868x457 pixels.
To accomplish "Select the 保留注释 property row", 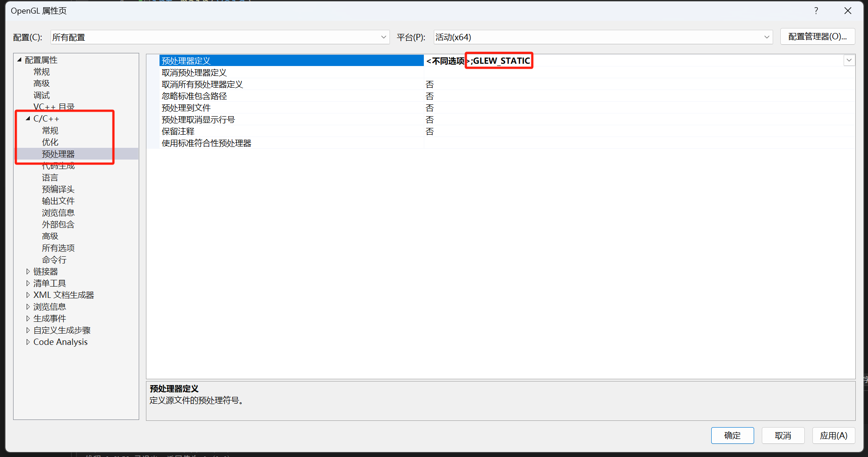I will point(291,131).
